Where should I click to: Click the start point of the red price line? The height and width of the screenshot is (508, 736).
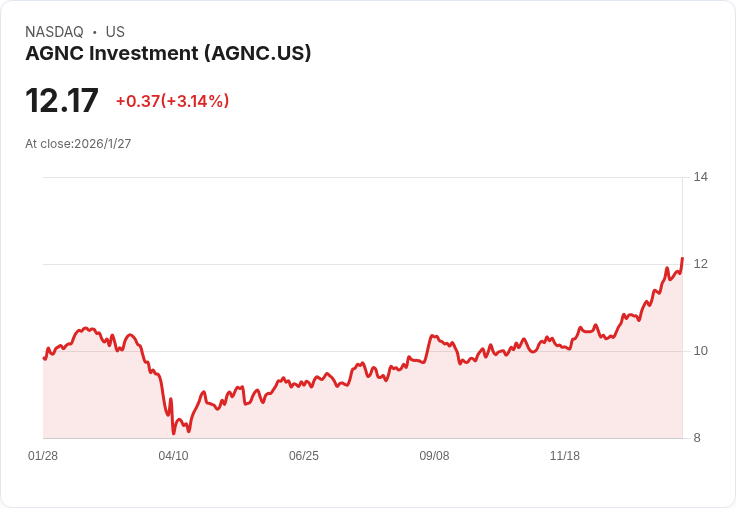[x=44, y=358]
